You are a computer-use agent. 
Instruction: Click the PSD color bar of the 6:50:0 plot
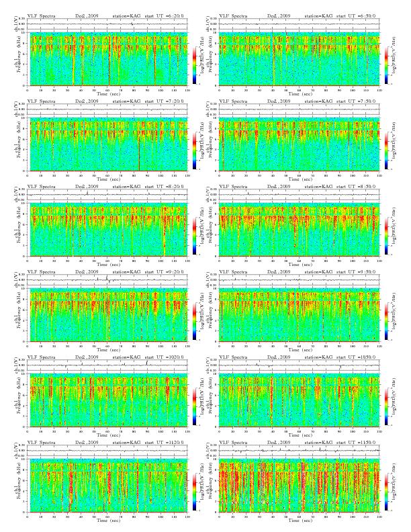tap(387, 65)
